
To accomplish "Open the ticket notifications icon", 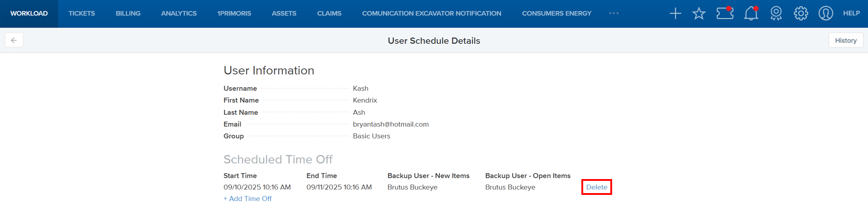I will click(x=725, y=13).
